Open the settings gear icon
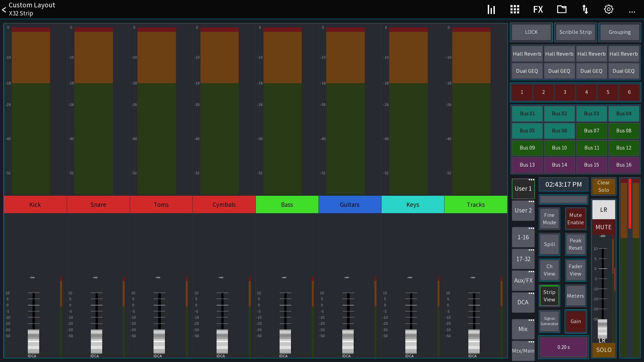This screenshot has height=362, width=644. [608, 9]
